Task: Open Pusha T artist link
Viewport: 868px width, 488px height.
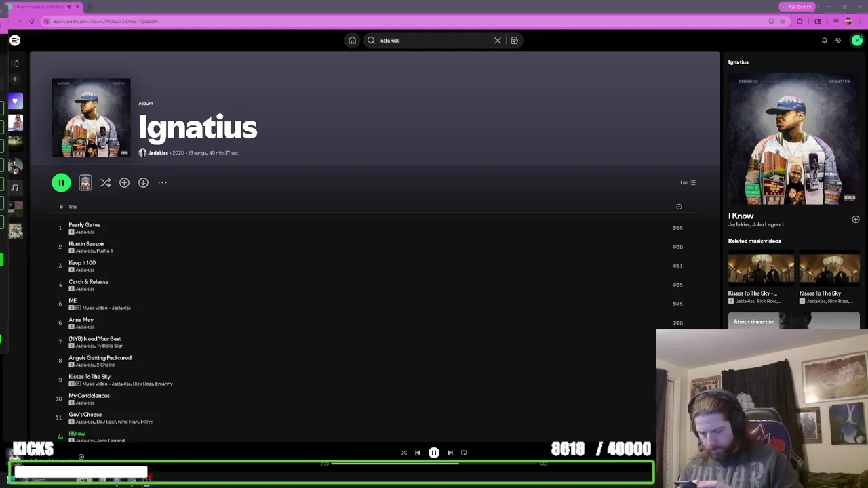Action: click(105, 251)
